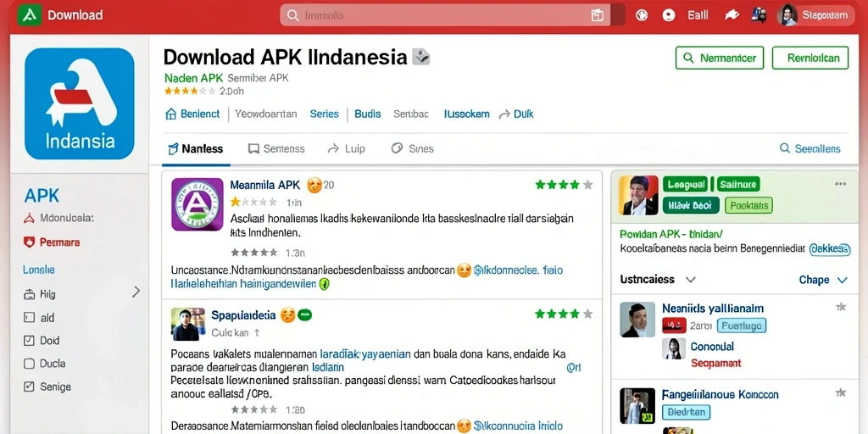This screenshot has height=434, width=868.
Task: Focus the top search input field
Action: click(444, 15)
